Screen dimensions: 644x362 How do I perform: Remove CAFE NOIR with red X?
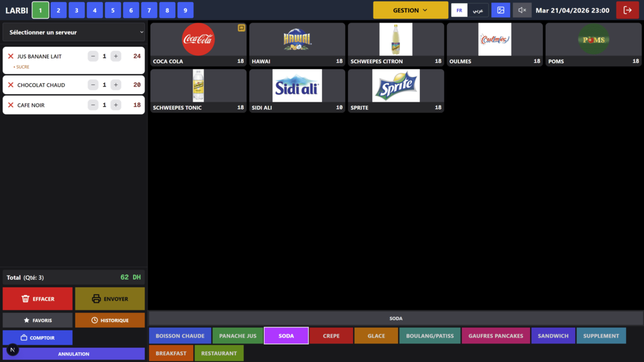pos(11,105)
